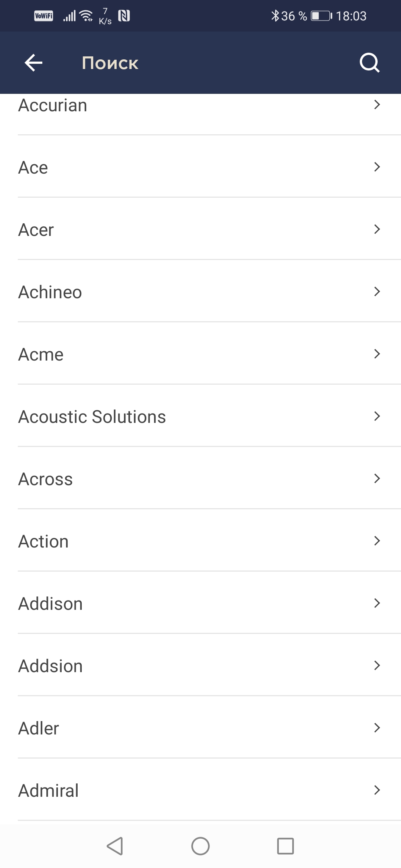Image resolution: width=401 pixels, height=868 pixels.
Task: Expand the Acer row chevron
Action: tap(377, 229)
